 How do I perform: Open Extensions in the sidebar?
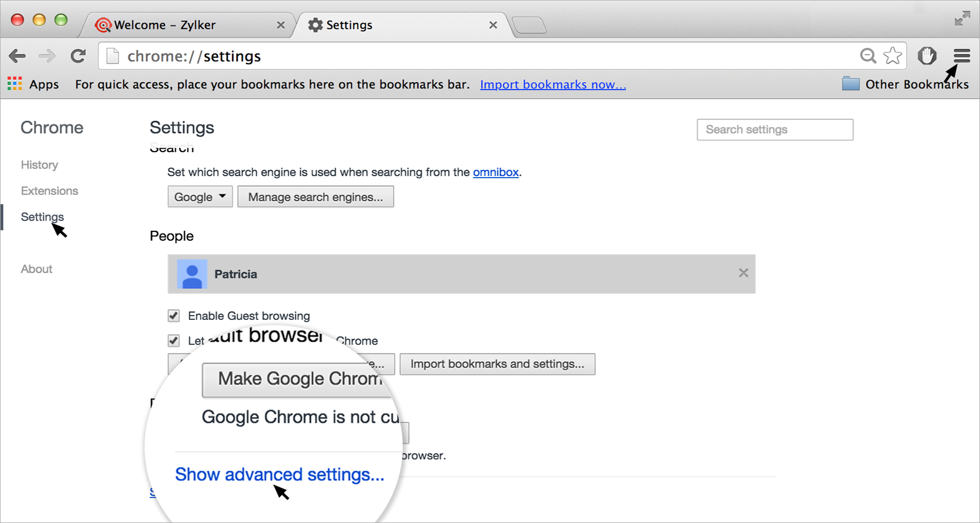point(49,191)
